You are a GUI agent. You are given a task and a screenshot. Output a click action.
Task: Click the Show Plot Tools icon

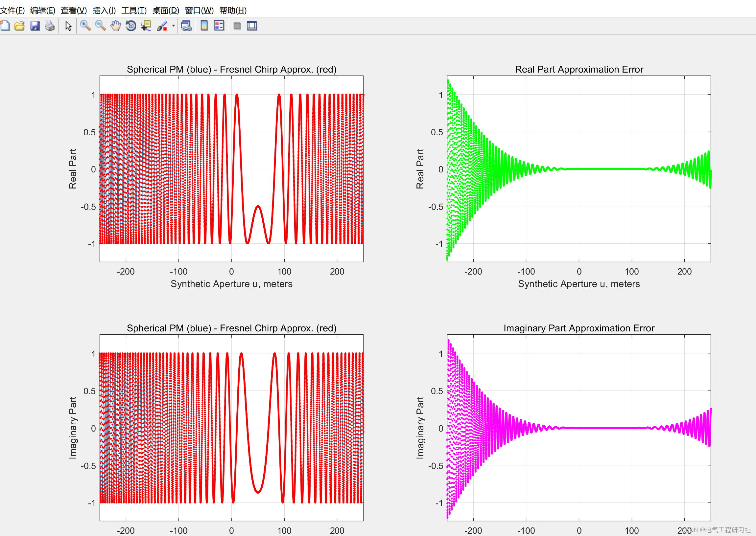252,26
